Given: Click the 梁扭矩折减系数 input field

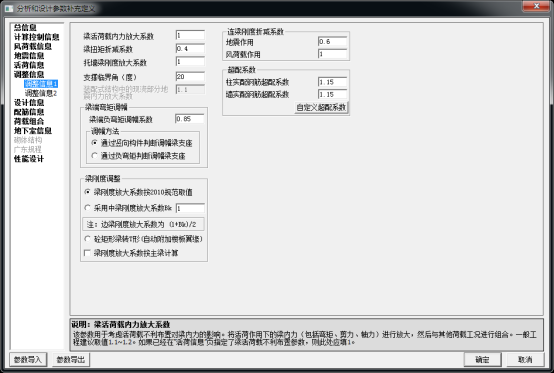Looking at the screenshot, I should [190, 49].
